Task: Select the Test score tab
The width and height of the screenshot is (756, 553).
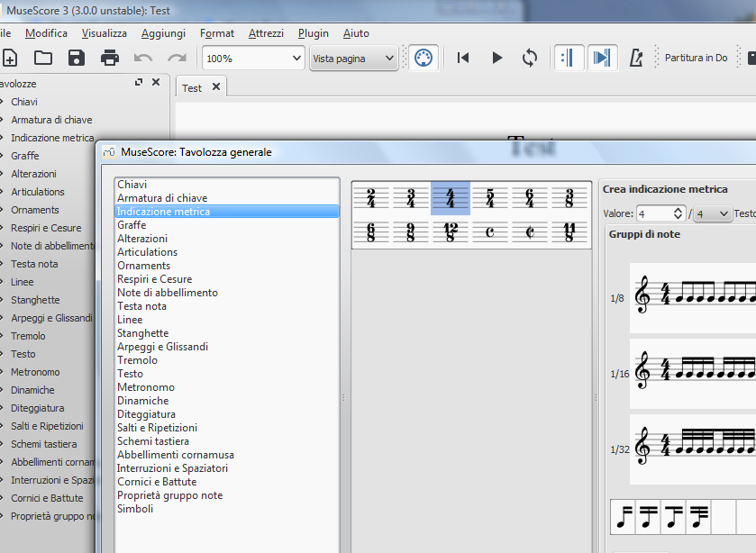Action: coord(192,88)
